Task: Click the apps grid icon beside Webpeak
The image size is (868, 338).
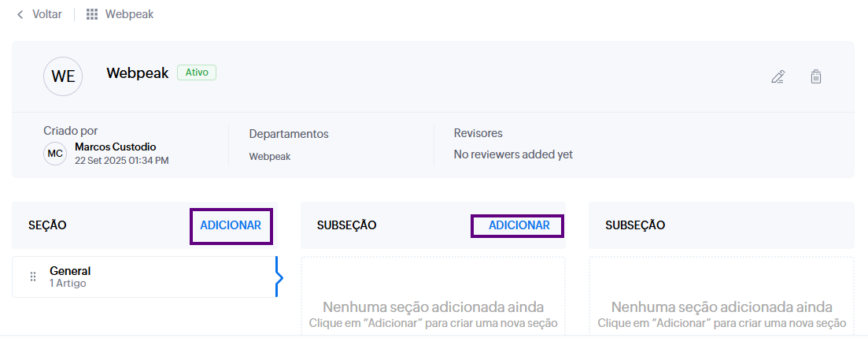Action: pos(92,14)
